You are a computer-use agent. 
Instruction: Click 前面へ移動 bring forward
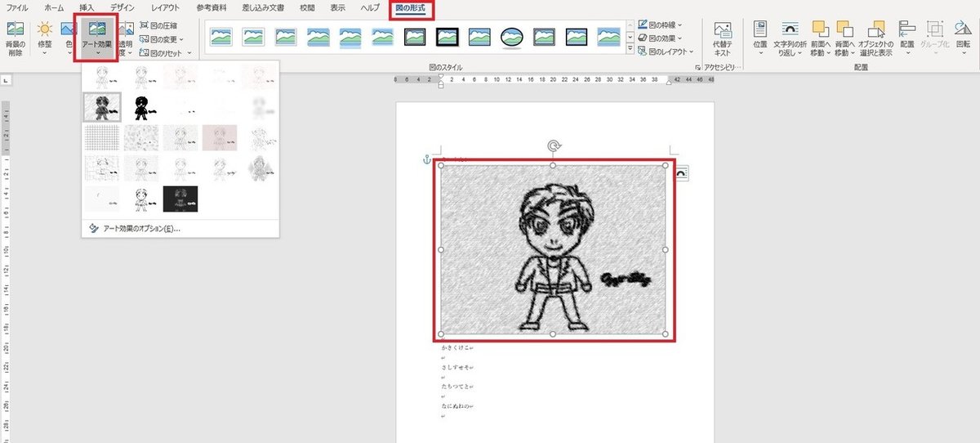point(819,38)
